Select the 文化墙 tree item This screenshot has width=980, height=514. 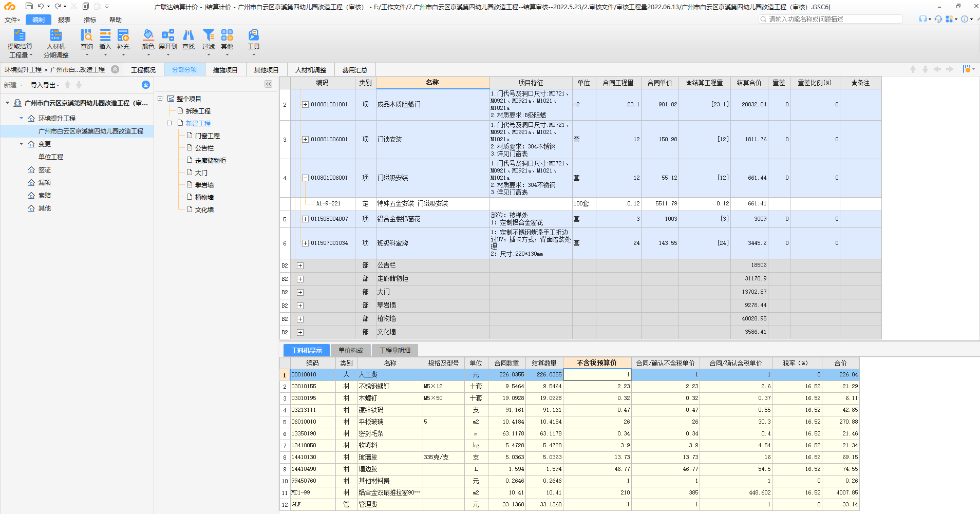coord(204,210)
